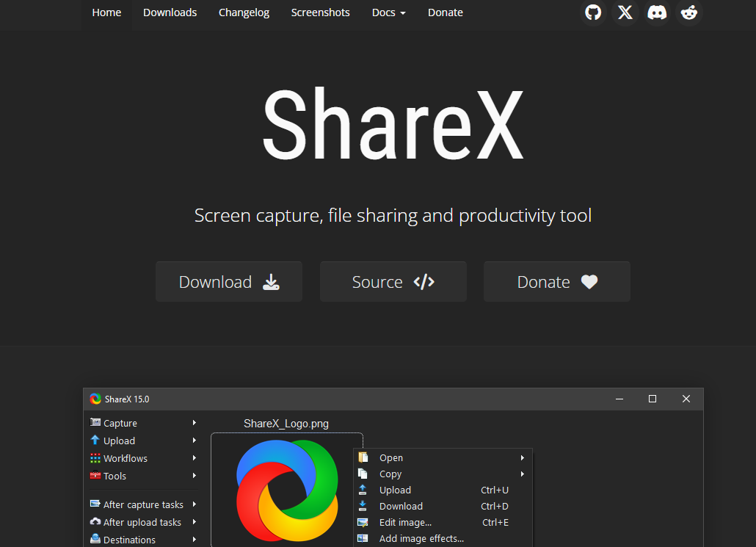Expand the Capture submenu arrow
This screenshot has height=547, width=756.
point(195,423)
